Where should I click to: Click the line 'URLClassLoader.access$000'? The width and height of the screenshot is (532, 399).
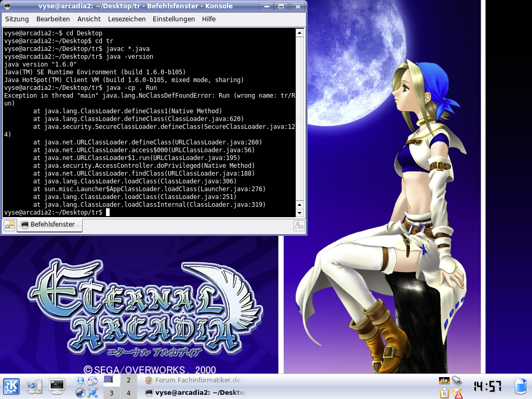point(144,150)
